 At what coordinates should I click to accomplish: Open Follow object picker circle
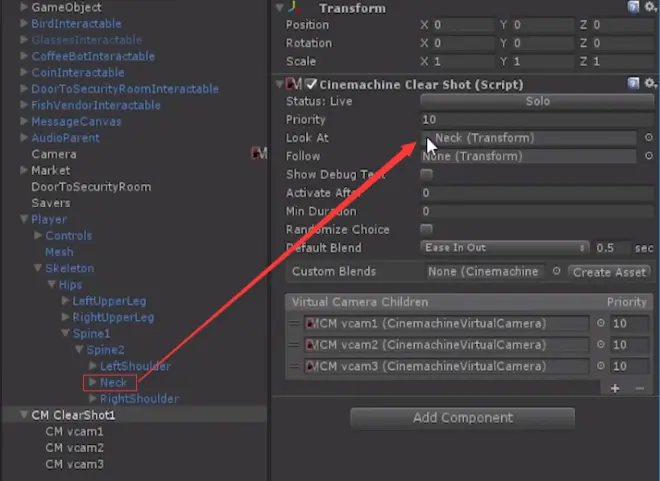coord(649,156)
